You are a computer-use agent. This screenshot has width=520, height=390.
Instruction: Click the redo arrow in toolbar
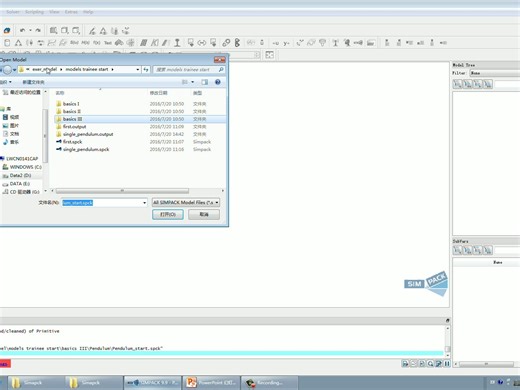click(x=38, y=30)
